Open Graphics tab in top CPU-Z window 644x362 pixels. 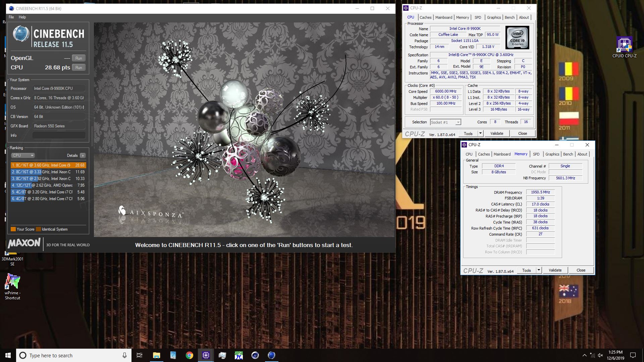coord(494,17)
